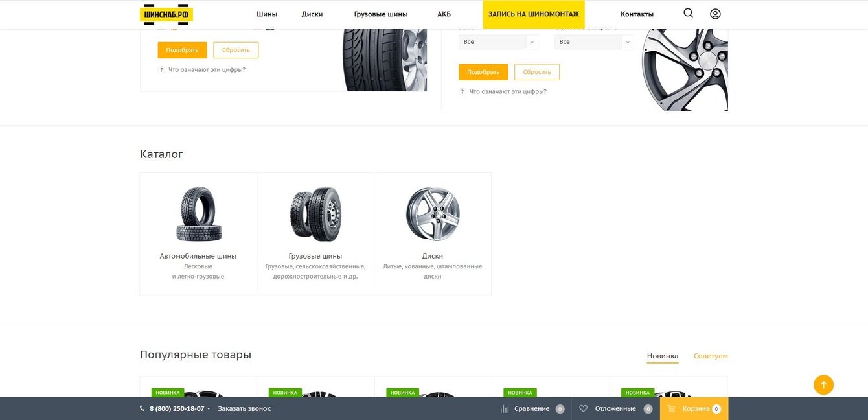Click the phone number 8 (800) 250-18-07
This screenshot has height=420, width=868.
pos(177,409)
